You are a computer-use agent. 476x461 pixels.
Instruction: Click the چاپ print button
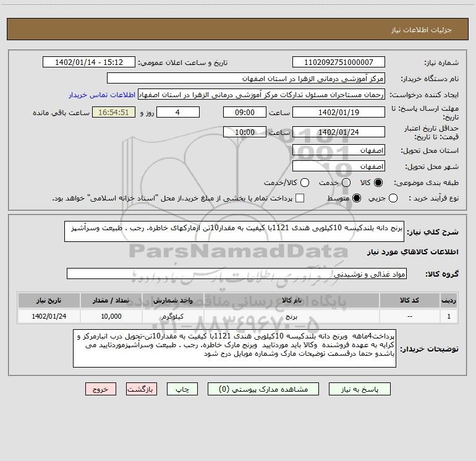tap(182, 389)
